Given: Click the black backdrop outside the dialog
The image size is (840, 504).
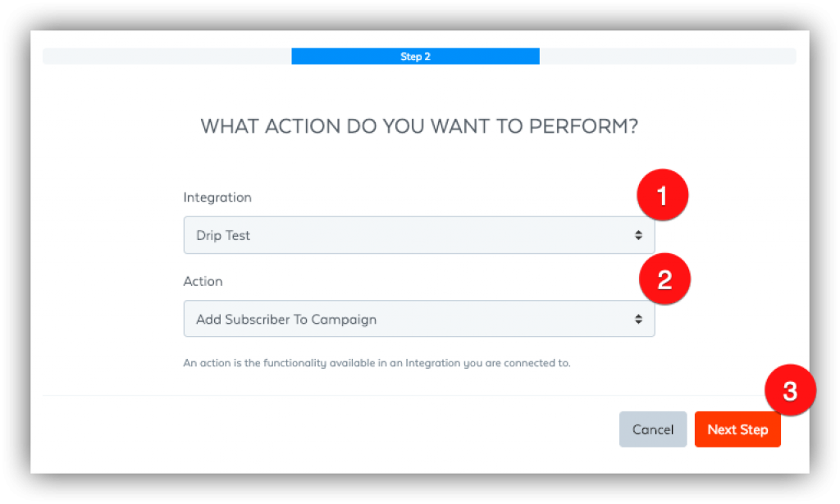Looking at the screenshot, I should [x=15, y=246].
